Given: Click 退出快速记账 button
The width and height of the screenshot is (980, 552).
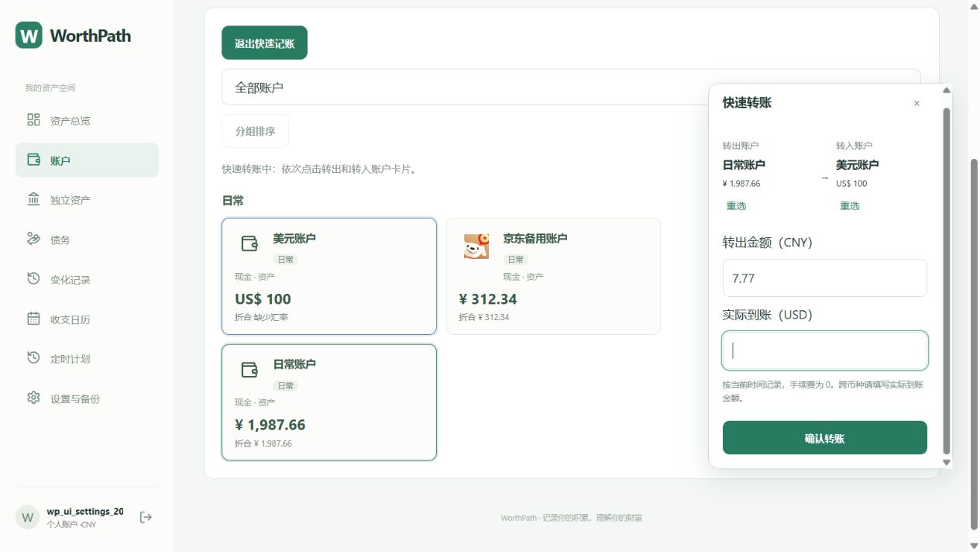Looking at the screenshot, I should click(x=264, y=43).
